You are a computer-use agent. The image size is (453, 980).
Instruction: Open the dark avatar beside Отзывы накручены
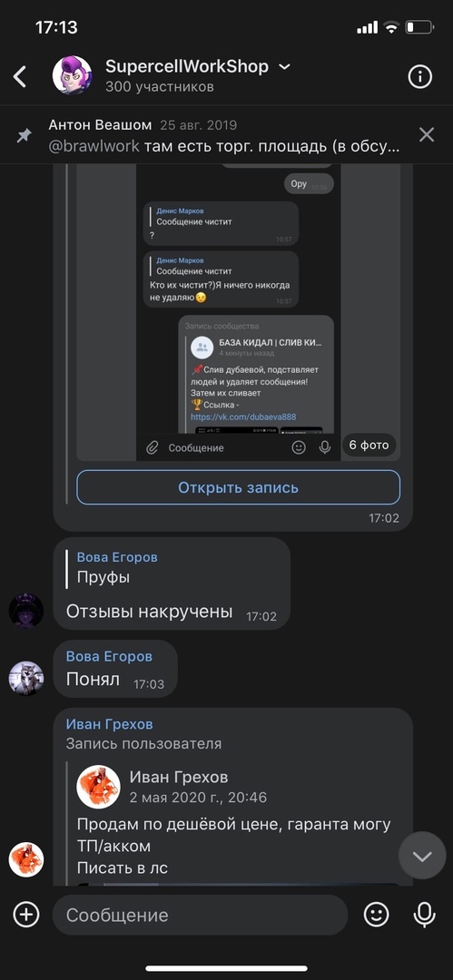pos(26,611)
